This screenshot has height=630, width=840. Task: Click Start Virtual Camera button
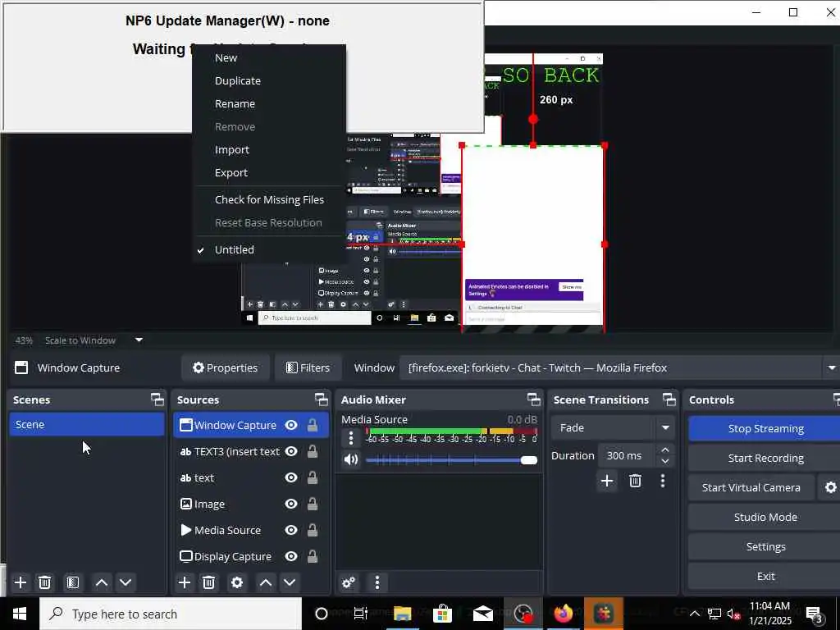click(x=751, y=487)
